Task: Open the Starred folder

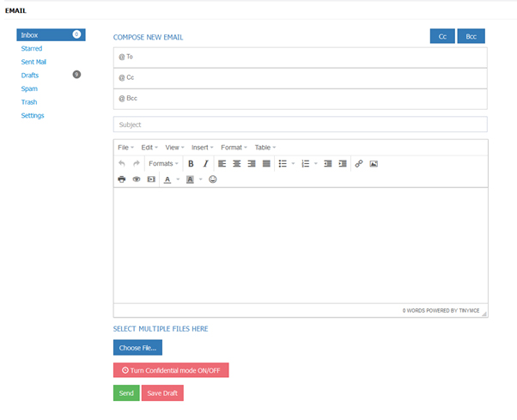Action: 32,48
